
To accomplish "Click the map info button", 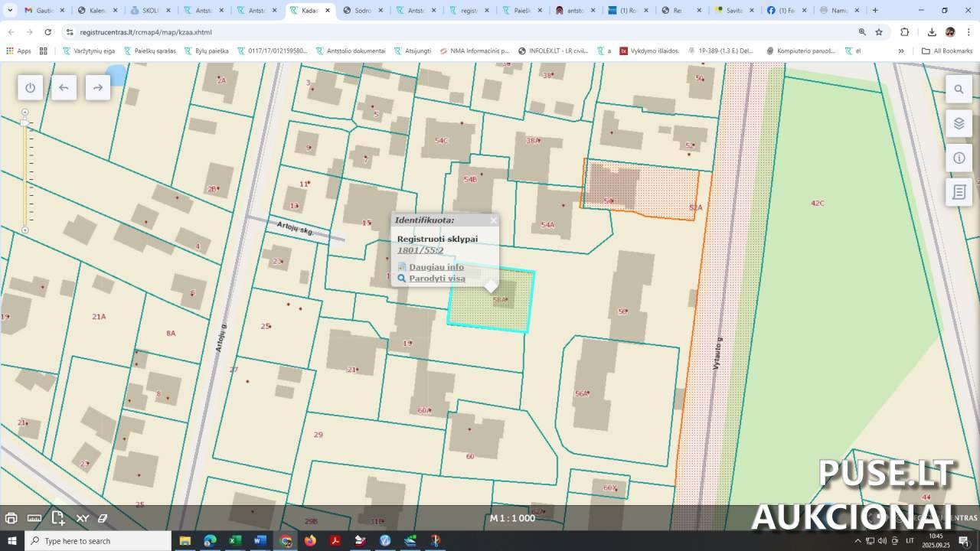I will [x=959, y=158].
